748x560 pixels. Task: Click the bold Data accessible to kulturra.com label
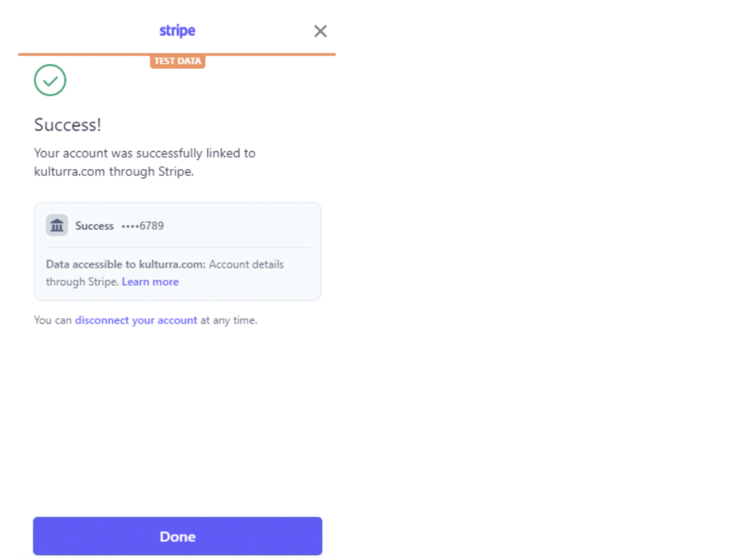pos(126,264)
